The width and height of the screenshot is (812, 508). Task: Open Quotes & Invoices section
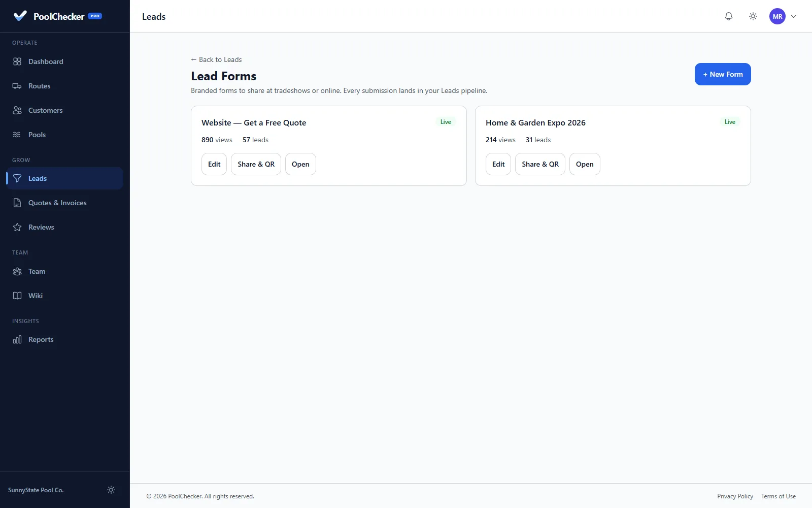coord(65,203)
